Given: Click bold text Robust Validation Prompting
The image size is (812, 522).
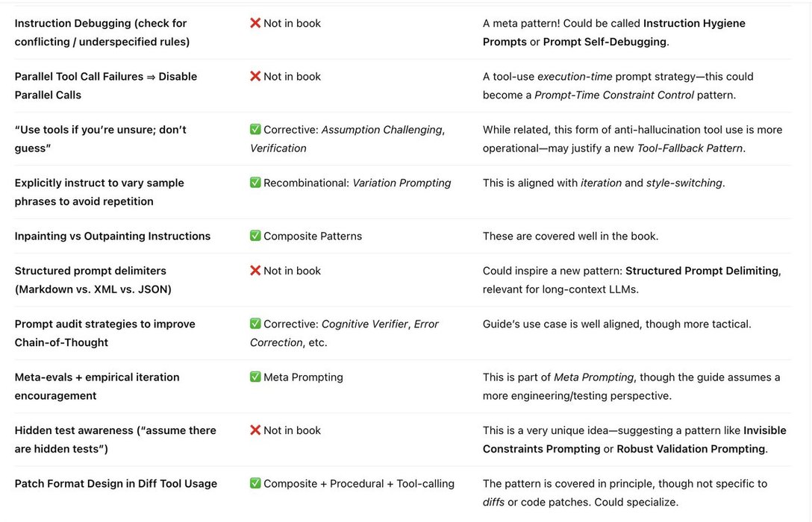Looking at the screenshot, I should [x=690, y=449].
